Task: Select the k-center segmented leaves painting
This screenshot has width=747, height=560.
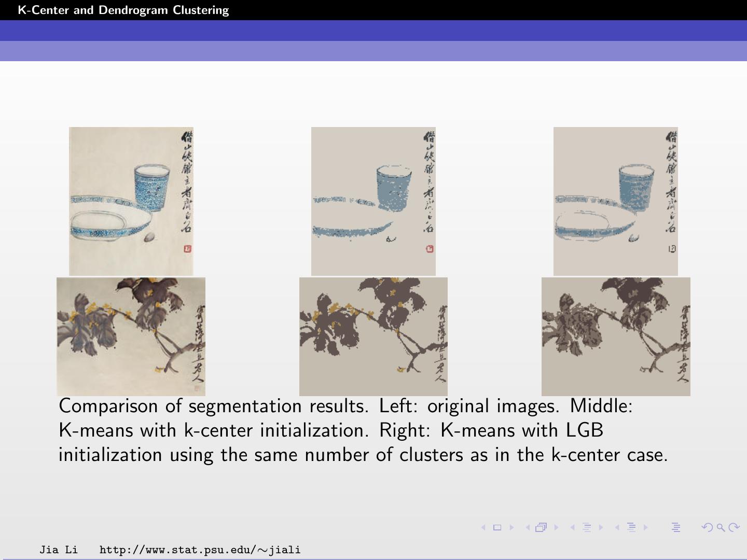Action: [x=374, y=337]
